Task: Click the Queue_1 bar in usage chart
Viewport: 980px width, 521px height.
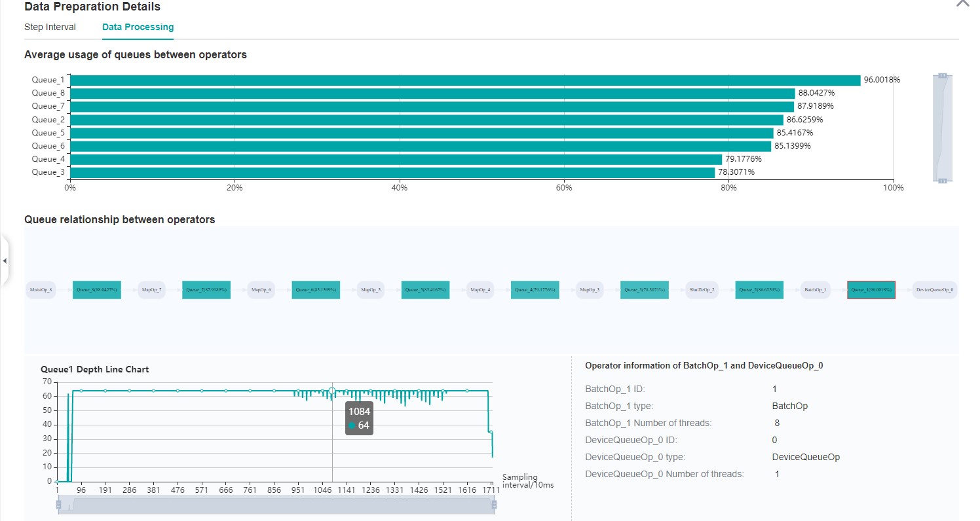Action: click(464, 81)
